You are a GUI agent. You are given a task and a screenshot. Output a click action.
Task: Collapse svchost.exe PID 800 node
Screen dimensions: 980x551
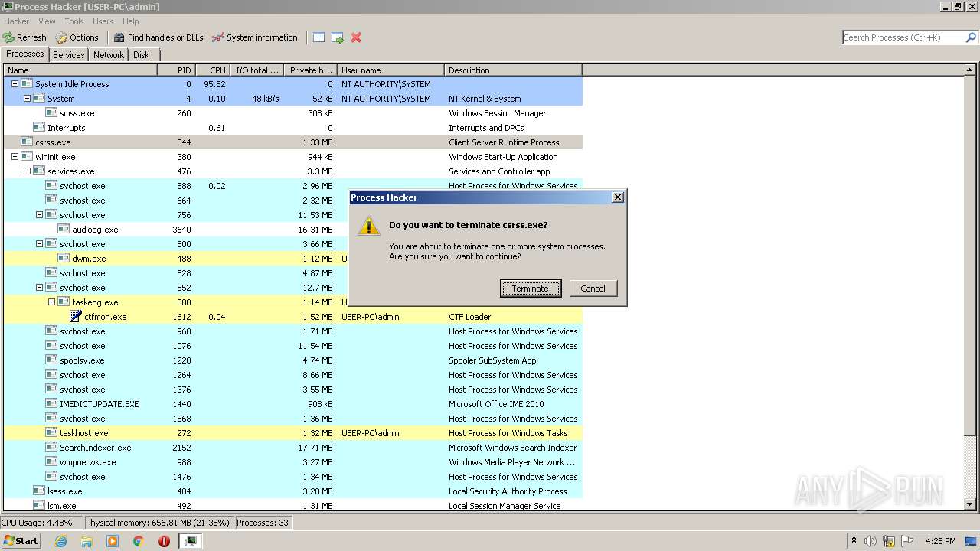[39, 244]
